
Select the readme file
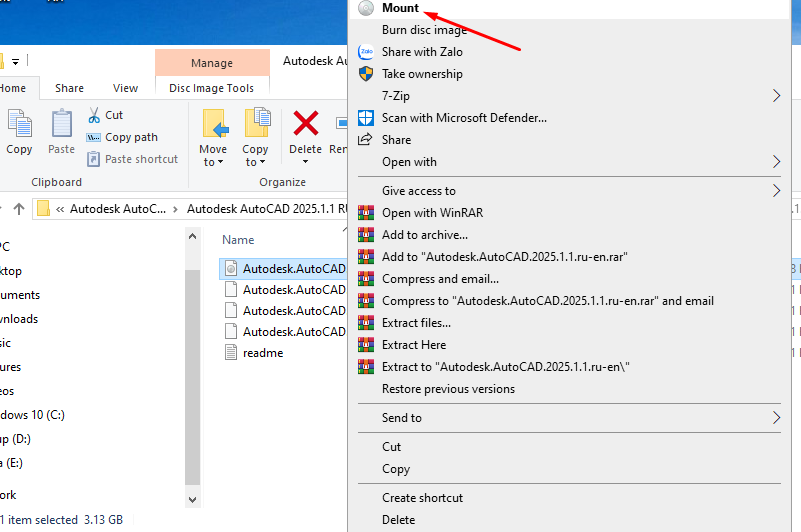[x=263, y=353]
